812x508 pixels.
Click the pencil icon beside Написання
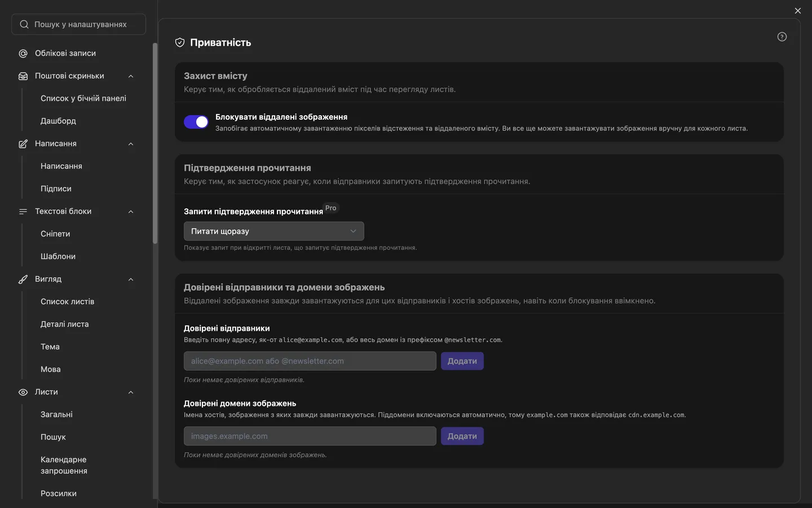coord(23,144)
